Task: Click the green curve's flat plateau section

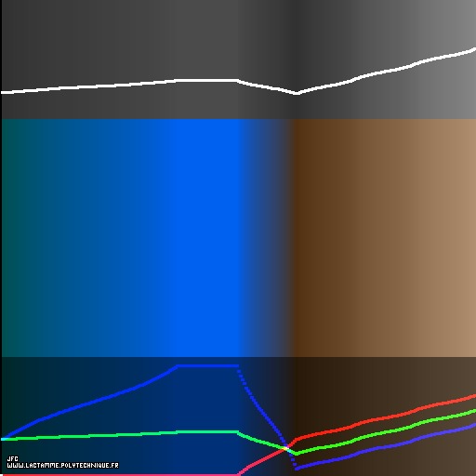Action: point(207,431)
